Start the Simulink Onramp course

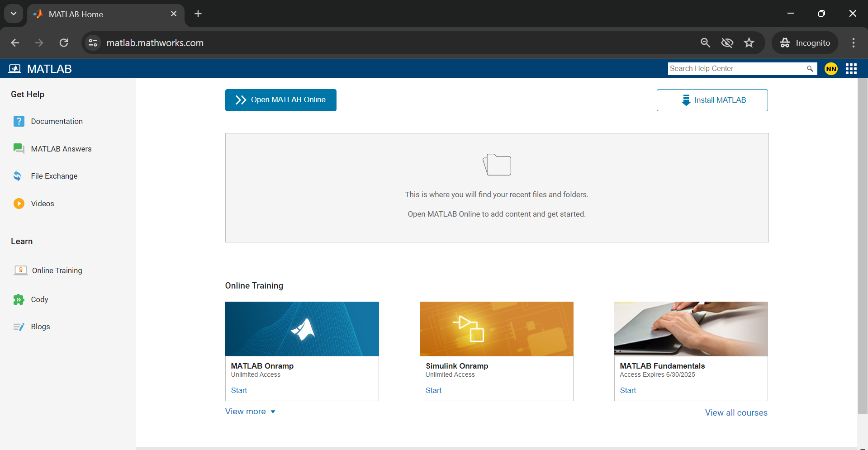(432, 390)
